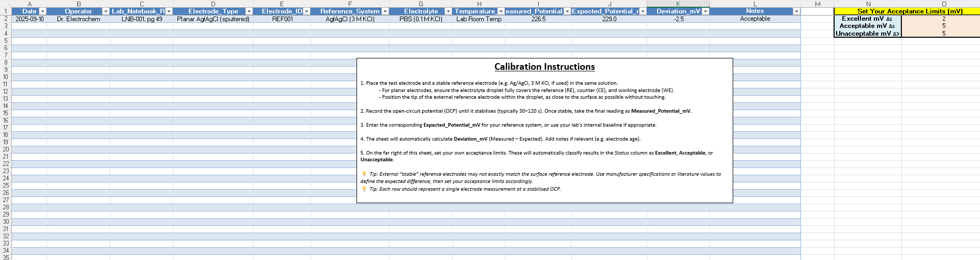Open the Deviation_mV filter dropdown
The width and height of the screenshot is (980, 260).
pyautogui.click(x=706, y=11)
